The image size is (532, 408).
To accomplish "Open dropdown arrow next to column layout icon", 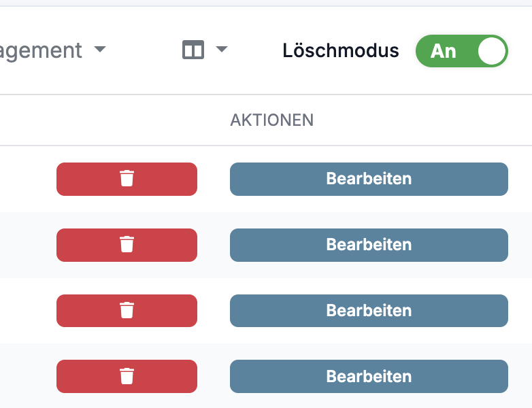I will (x=222, y=50).
